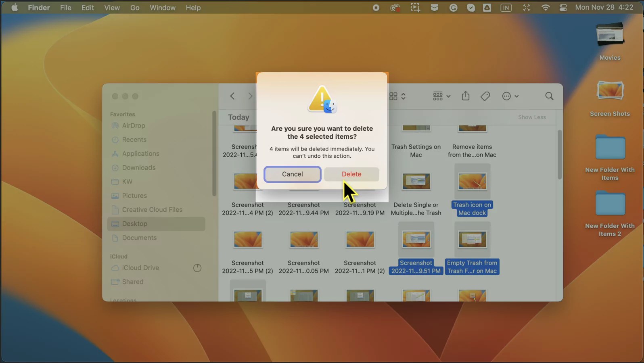The width and height of the screenshot is (644, 363).
Task: Open Movies stack on desktop
Action: 610,41
